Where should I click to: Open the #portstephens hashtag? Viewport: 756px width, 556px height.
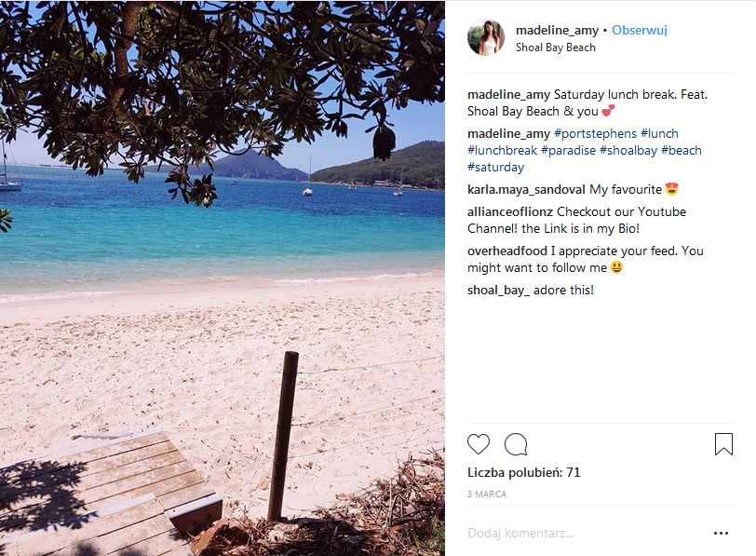pos(596,134)
